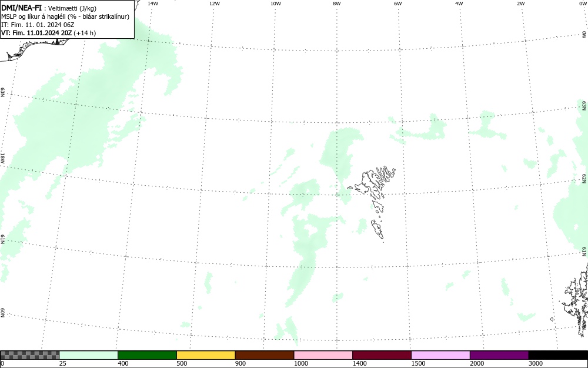This screenshot has width=588, height=368.
Task: Click the checkered 0–25 legend swatch
Action: click(29, 355)
